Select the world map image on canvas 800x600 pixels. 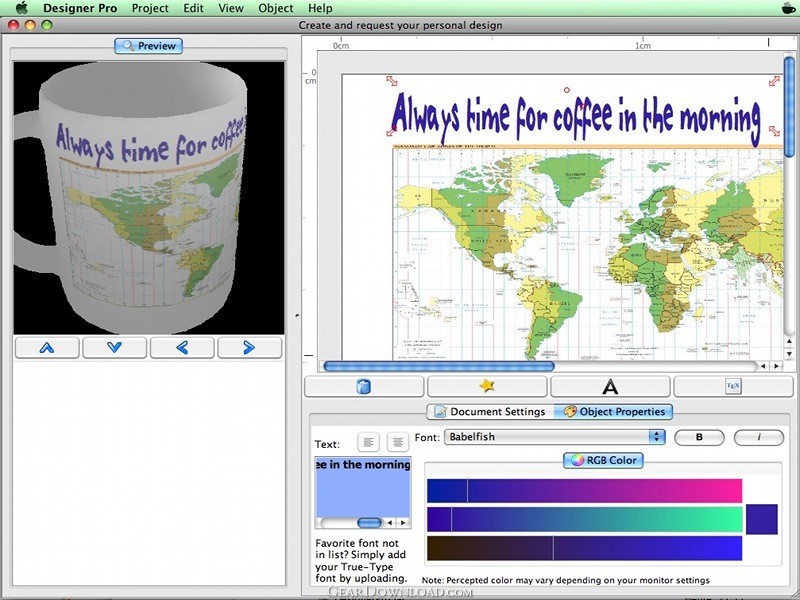click(x=587, y=254)
